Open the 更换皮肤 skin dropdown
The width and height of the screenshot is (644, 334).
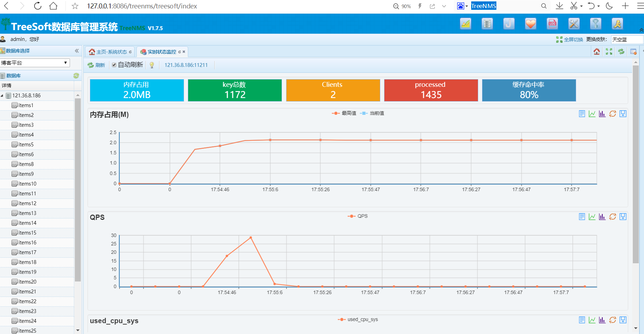point(627,40)
